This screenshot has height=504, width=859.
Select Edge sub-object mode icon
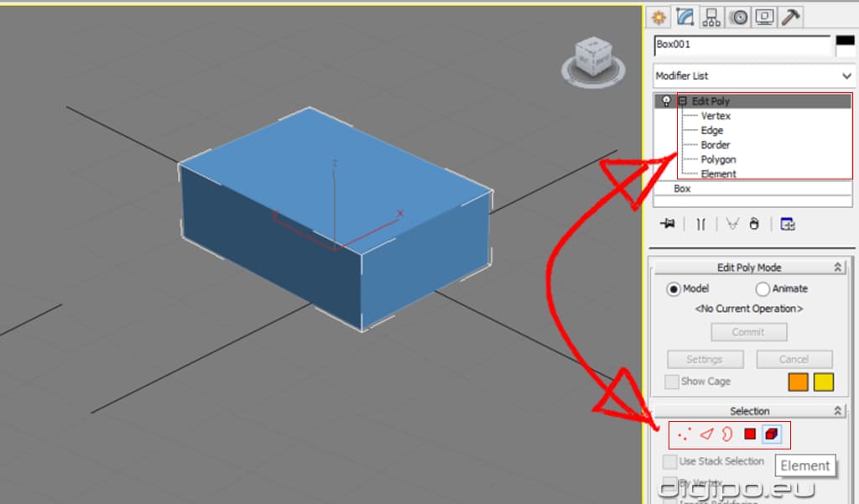706,434
